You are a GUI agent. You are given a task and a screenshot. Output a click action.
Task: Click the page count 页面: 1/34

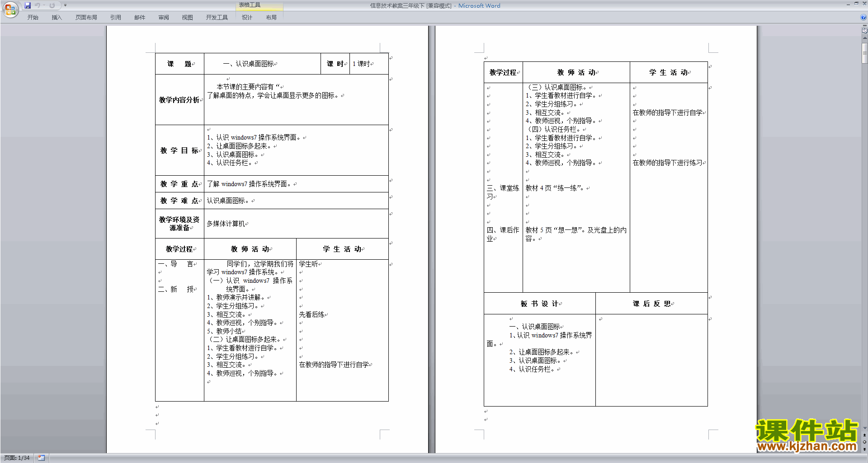tap(17, 458)
